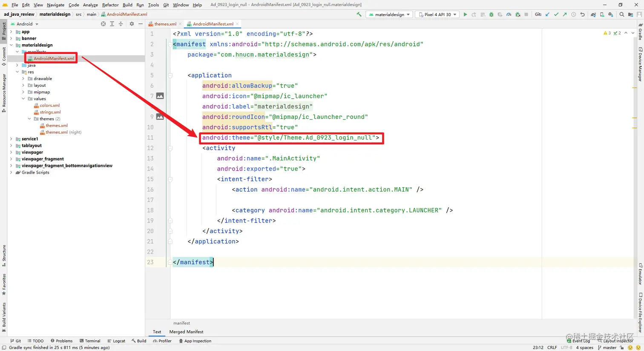Viewport: 644px width, 351px height.
Task: Click the yellow warnings indicator showing 3
Action: pyautogui.click(x=607, y=33)
